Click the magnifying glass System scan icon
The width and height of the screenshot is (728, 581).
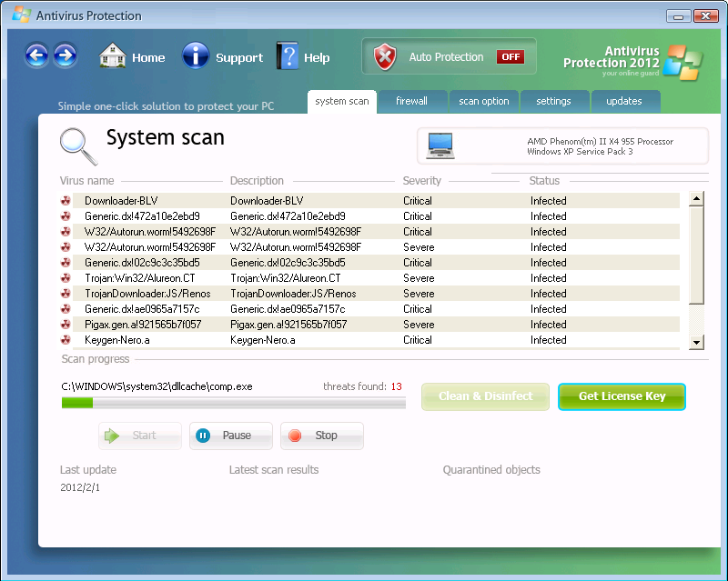[78, 145]
